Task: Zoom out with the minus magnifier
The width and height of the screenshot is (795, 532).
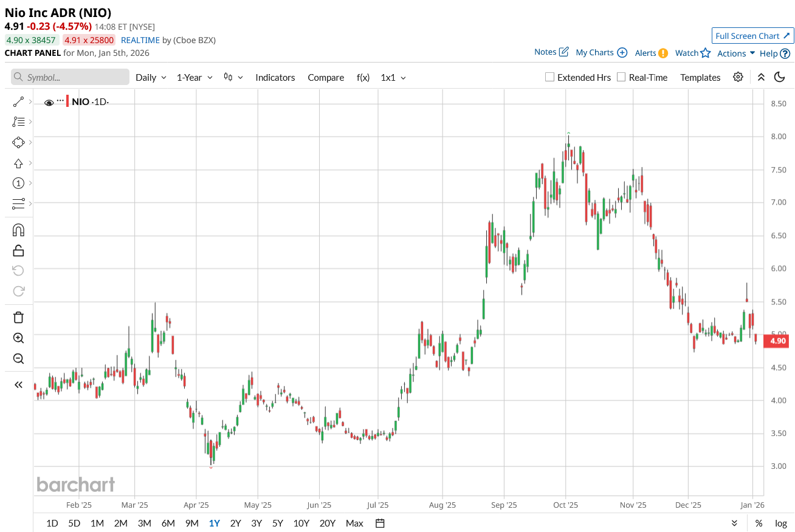Action: [18, 359]
